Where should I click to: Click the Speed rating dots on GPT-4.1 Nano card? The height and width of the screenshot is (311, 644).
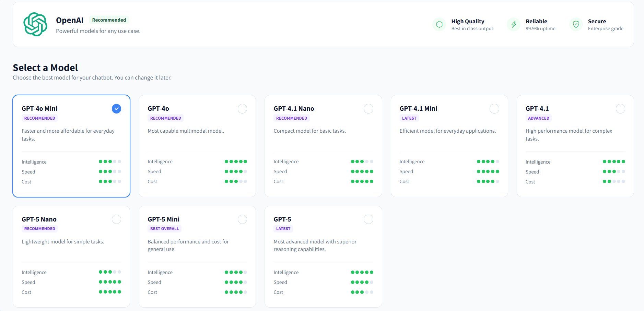pos(362,171)
